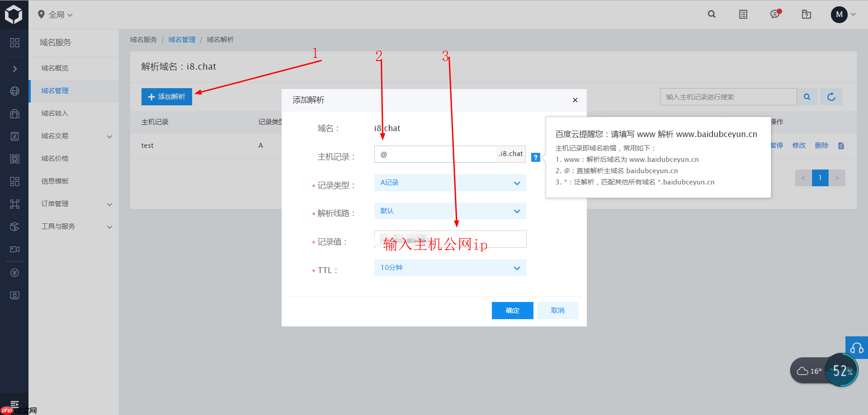868x415 pixels.
Task: Click the question-mark help beside 主机记录
Action: [536, 157]
